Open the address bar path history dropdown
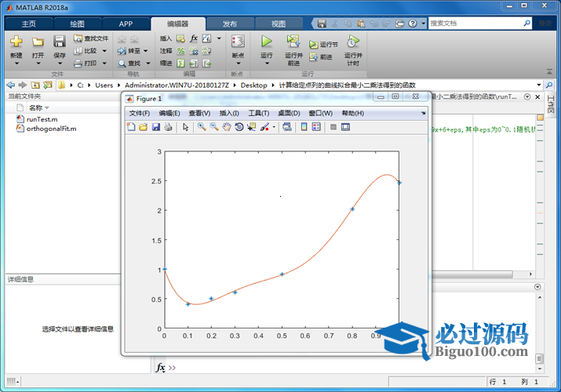561x392 pixels. pos(539,85)
